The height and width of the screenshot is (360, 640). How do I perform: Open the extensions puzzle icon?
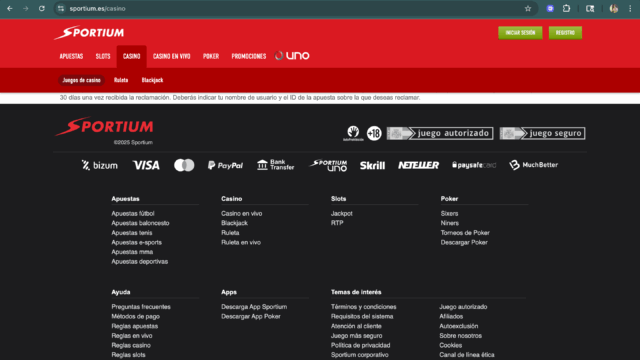tap(566, 9)
